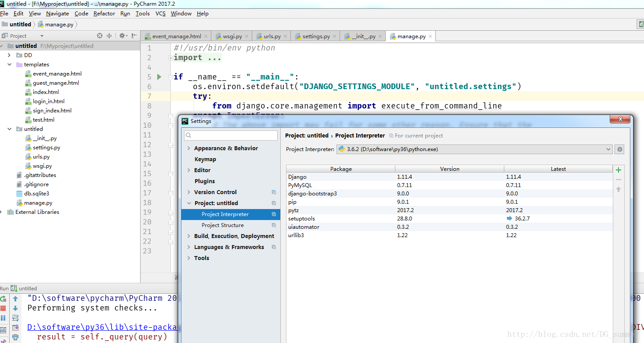Image resolution: width=644 pixels, height=343 pixels.
Task: Expand Appearance & Behavior settings
Action: (x=189, y=148)
